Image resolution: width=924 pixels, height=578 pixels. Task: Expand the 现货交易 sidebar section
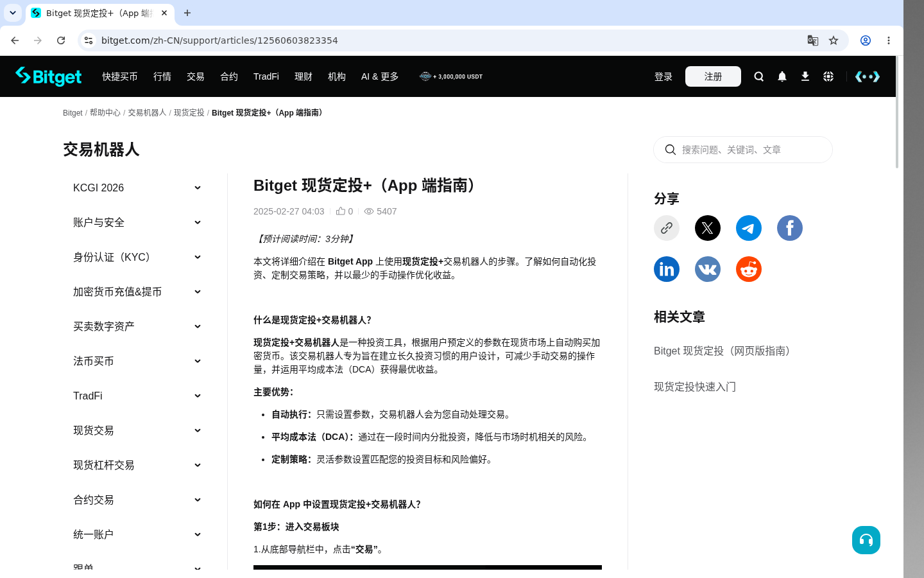pyautogui.click(x=137, y=430)
